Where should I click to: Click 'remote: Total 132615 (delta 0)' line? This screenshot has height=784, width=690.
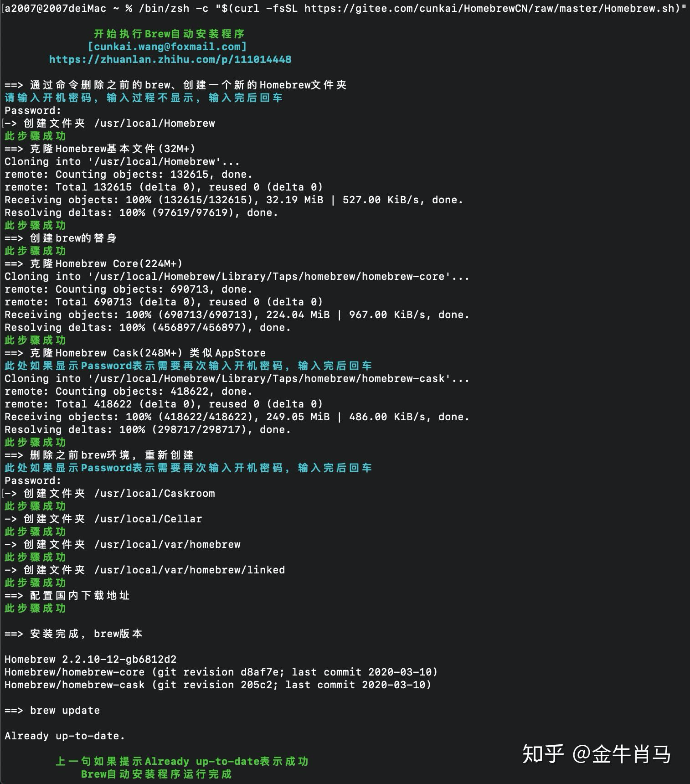[164, 187]
